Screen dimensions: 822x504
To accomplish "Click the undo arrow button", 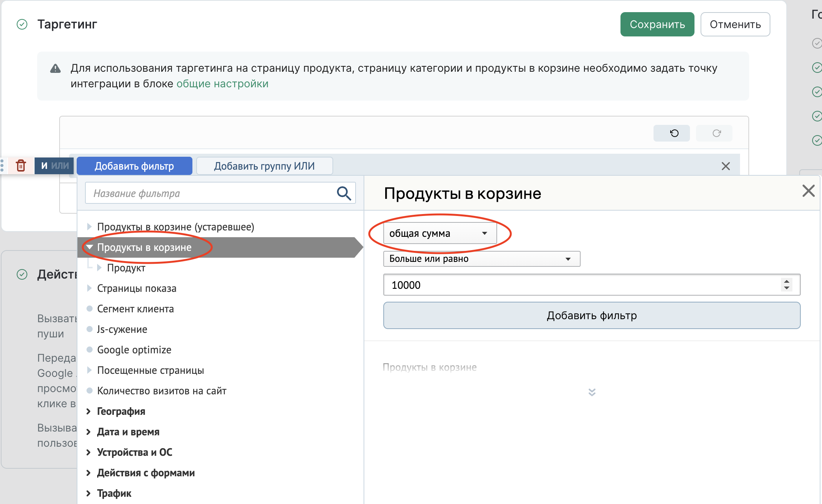I will 671,133.
